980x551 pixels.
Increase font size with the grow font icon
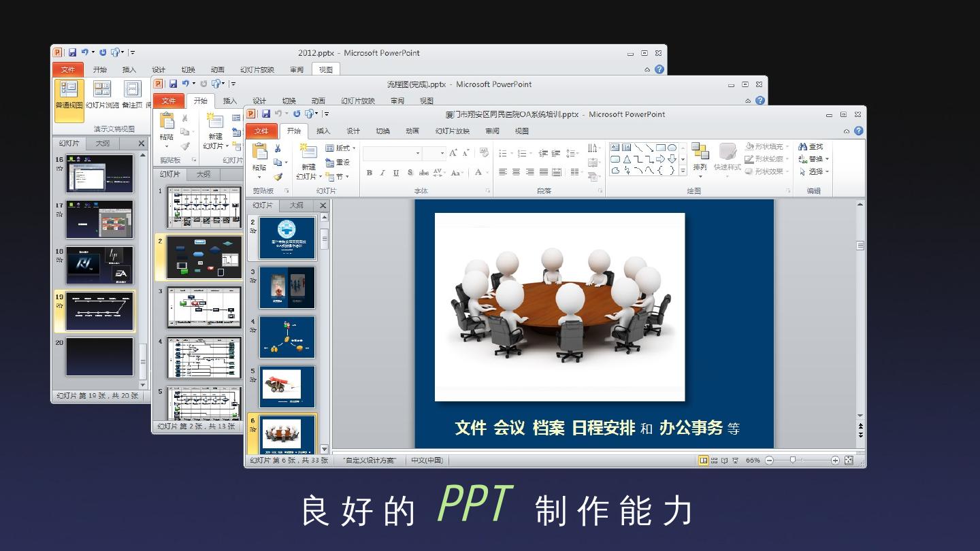pos(453,153)
